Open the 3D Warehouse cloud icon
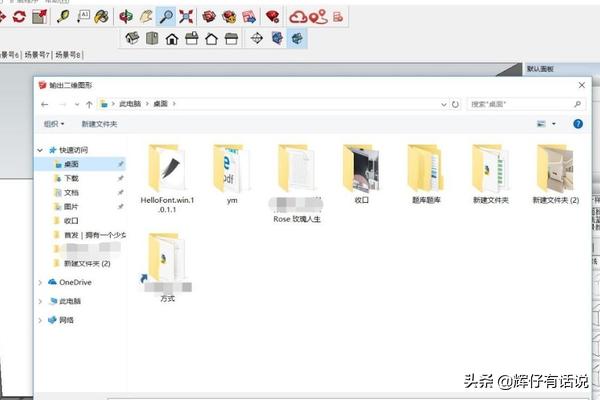Screen dimensions: 600x400 point(297,15)
